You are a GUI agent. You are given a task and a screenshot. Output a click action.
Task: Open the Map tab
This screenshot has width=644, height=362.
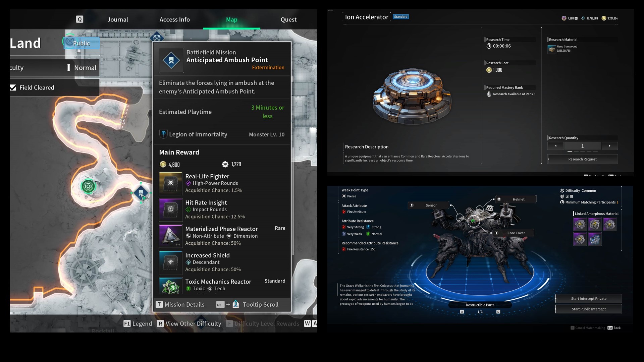click(x=231, y=19)
